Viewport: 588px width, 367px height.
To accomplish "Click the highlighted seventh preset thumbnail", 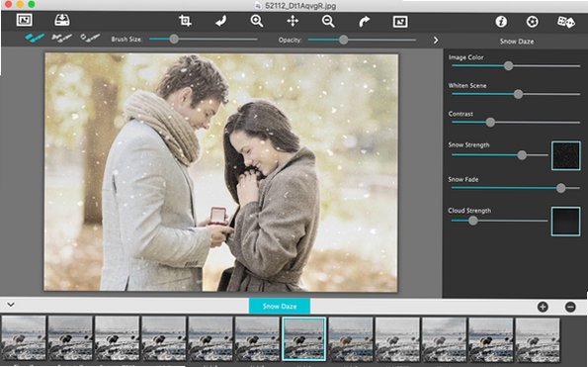I will (x=303, y=339).
